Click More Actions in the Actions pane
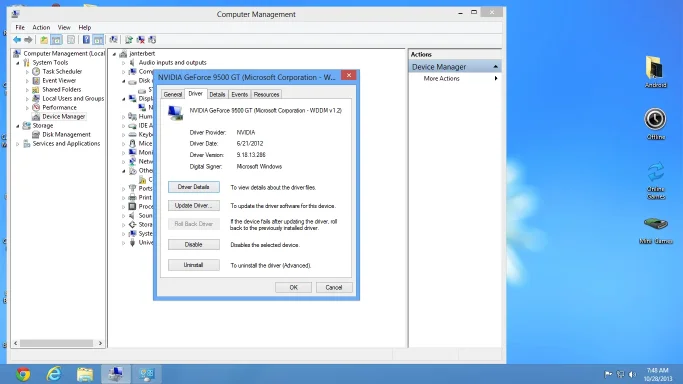 click(441, 78)
